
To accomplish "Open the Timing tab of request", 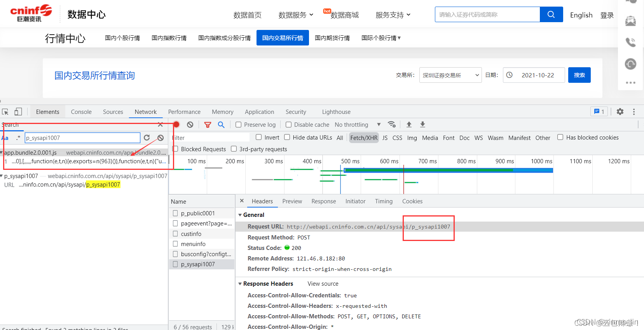I will pyautogui.click(x=384, y=201).
